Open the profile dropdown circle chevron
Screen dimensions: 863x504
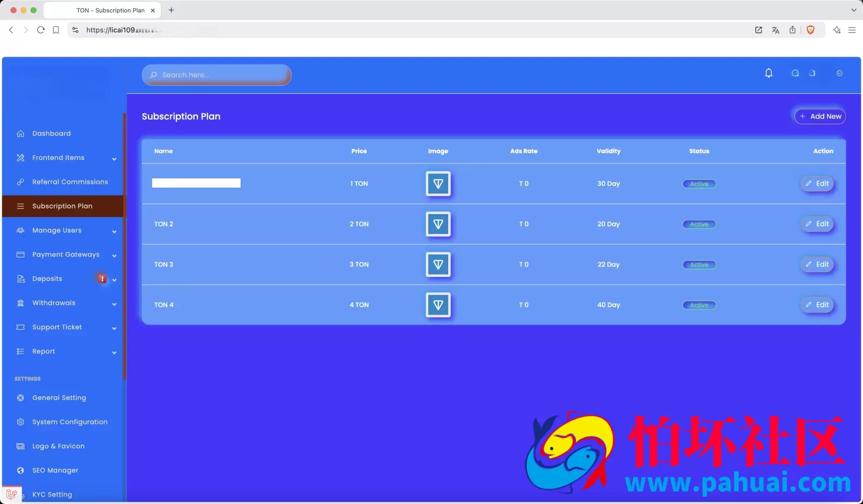click(x=839, y=73)
